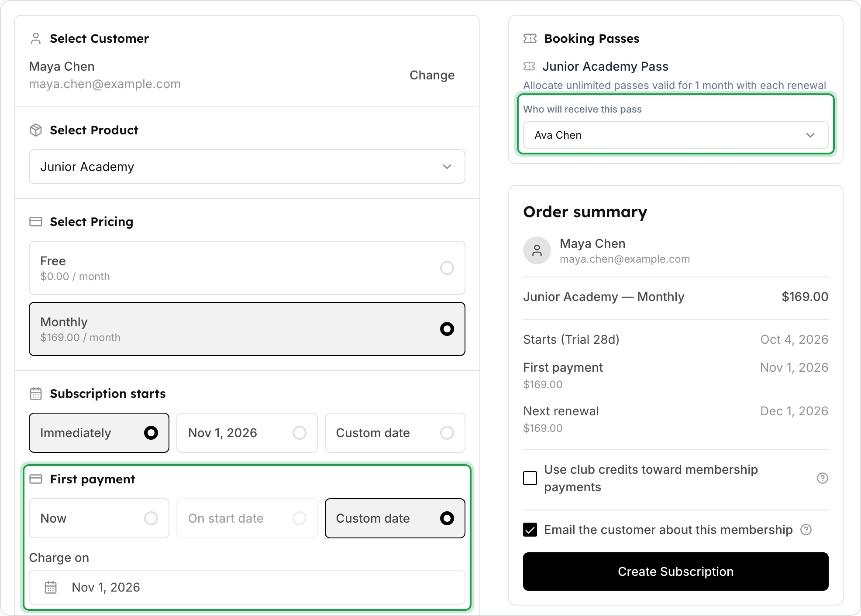Click the avatar icon in Order summary

click(x=537, y=250)
